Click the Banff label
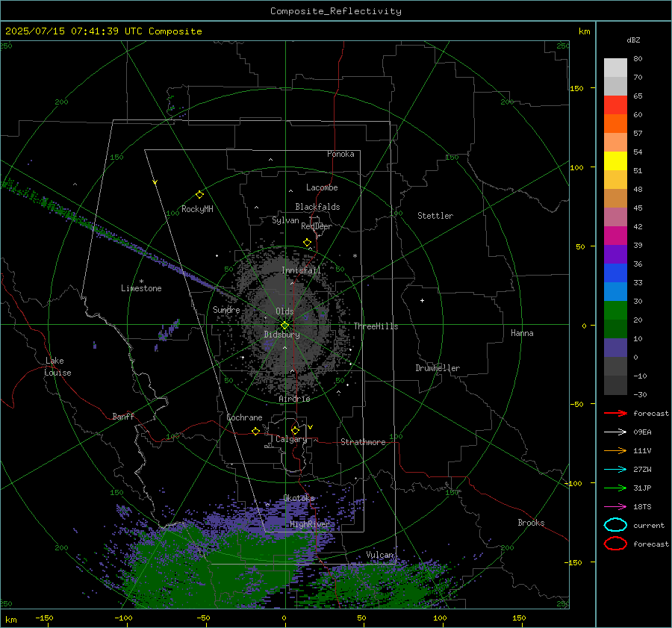 pyautogui.click(x=123, y=416)
